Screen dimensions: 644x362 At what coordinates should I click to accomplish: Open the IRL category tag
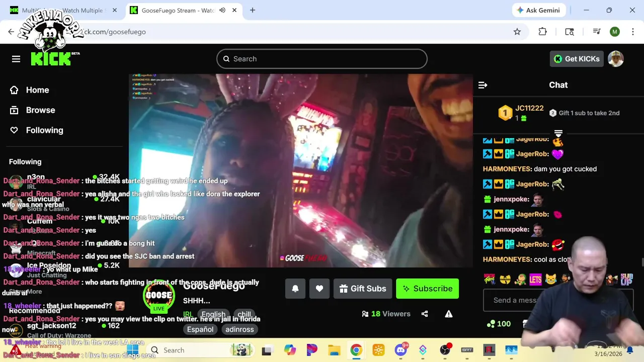coord(188,314)
